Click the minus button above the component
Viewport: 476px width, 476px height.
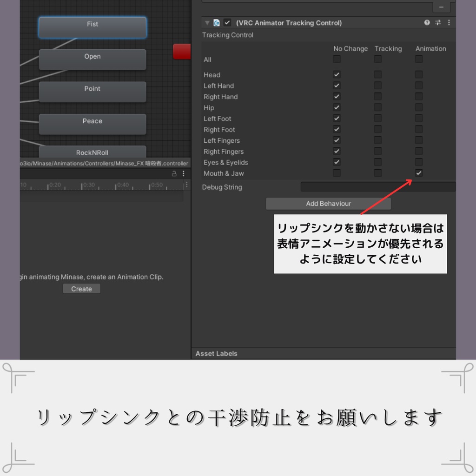(x=441, y=7)
